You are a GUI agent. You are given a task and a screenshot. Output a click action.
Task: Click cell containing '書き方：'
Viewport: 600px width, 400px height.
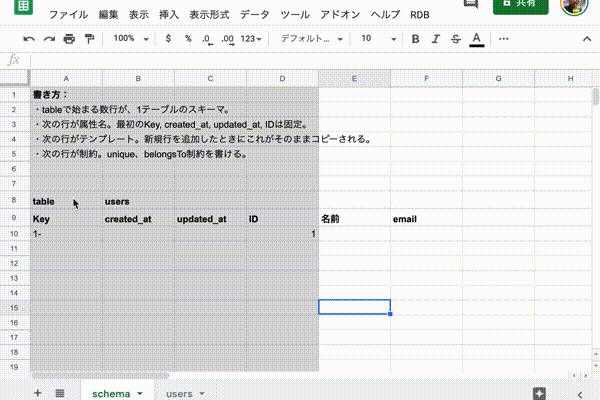pos(66,95)
